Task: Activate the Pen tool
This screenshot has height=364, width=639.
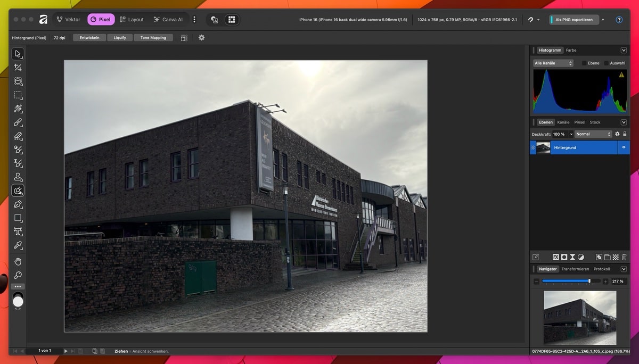Action: click(18, 204)
